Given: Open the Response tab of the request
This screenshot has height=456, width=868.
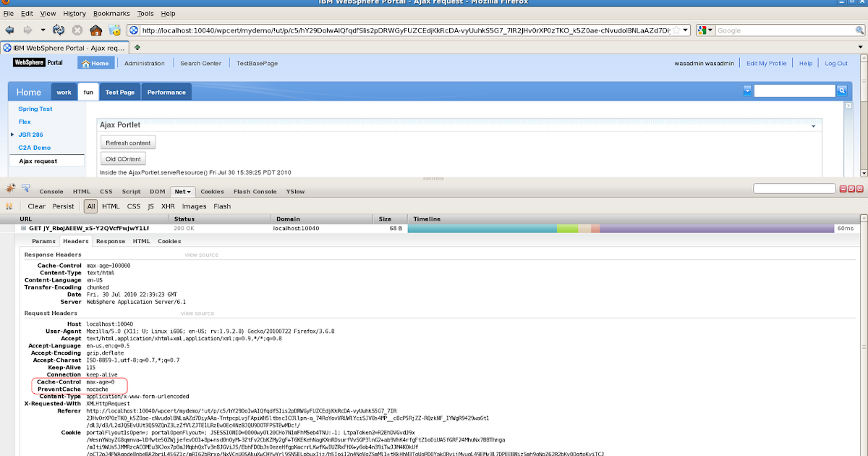Looking at the screenshot, I should [x=111, y=241].
